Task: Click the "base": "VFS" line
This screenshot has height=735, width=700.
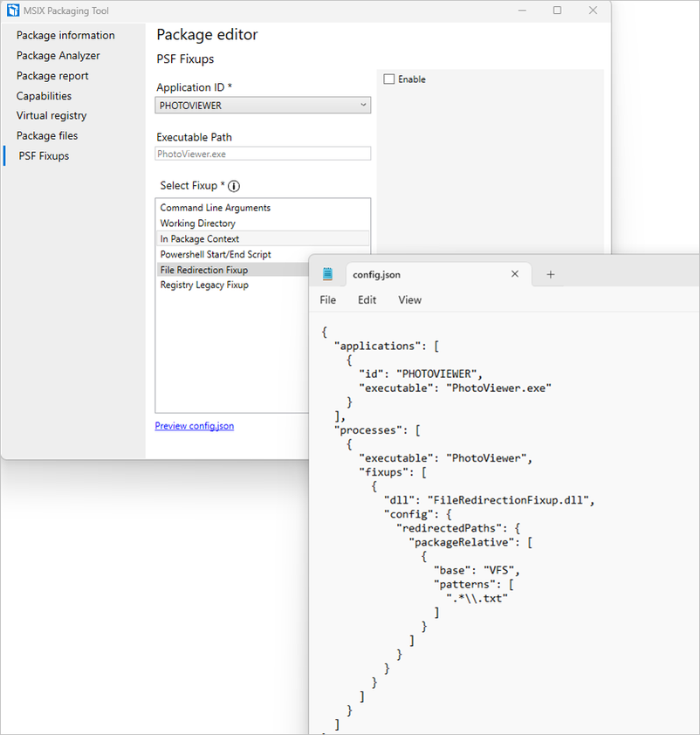Action: click(x=477, y=571)
